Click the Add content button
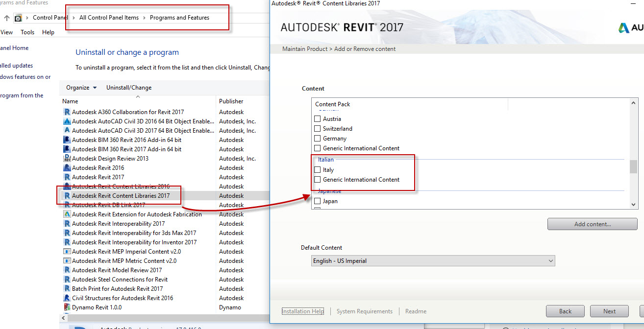Image resolution: width=644 pixels, height=329 pixels. click(x=593, y=224)
